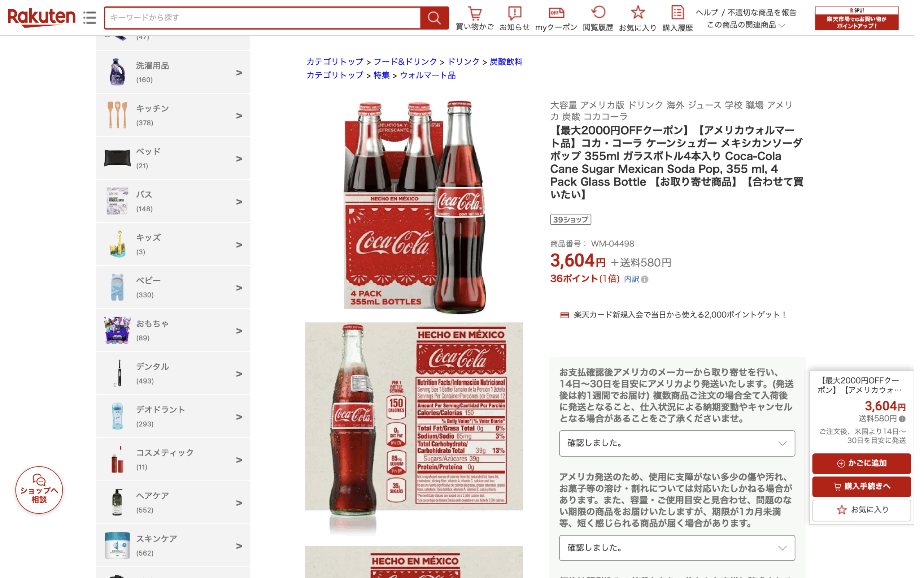
Task: Click the 特集 breadcrumb link
Action: [x=382, y=75]
